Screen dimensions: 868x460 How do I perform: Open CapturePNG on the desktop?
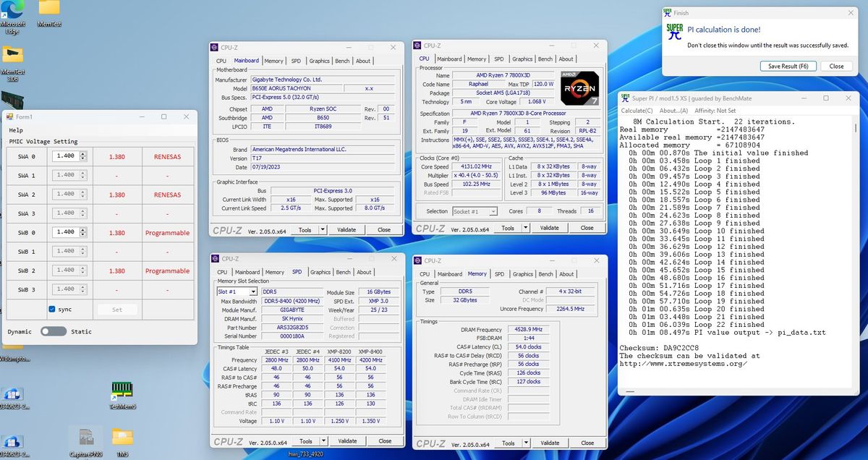click(x=85, y=435)
